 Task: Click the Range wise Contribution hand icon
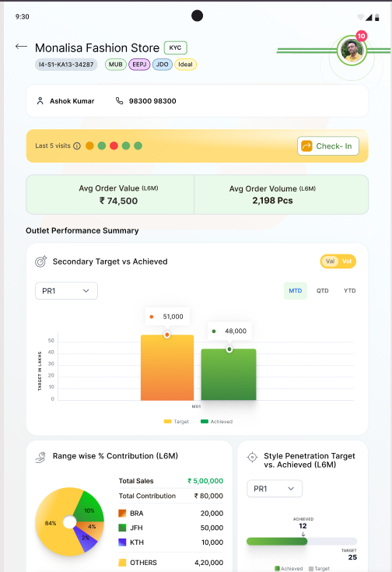[x=40, y=457]
